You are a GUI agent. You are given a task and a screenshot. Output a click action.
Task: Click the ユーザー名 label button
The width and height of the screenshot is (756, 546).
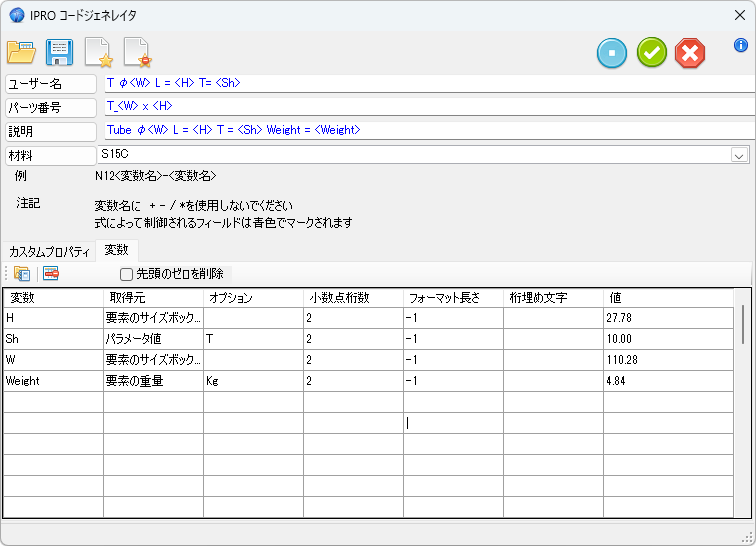tap(51, 84)
